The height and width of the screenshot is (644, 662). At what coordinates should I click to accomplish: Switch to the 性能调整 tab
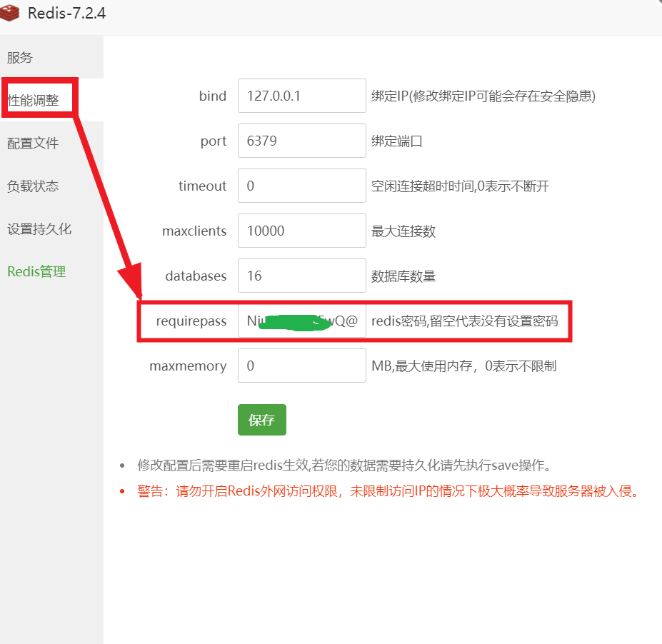(x=34, y=101)
